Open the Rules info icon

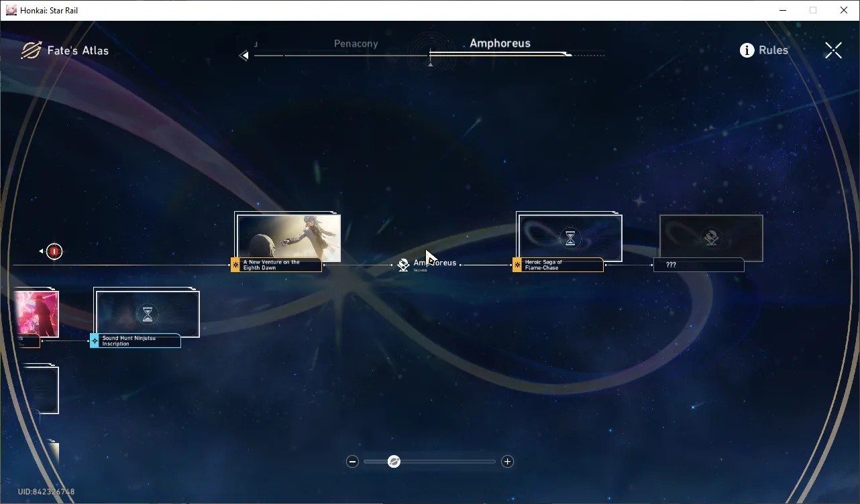[747, 50]
